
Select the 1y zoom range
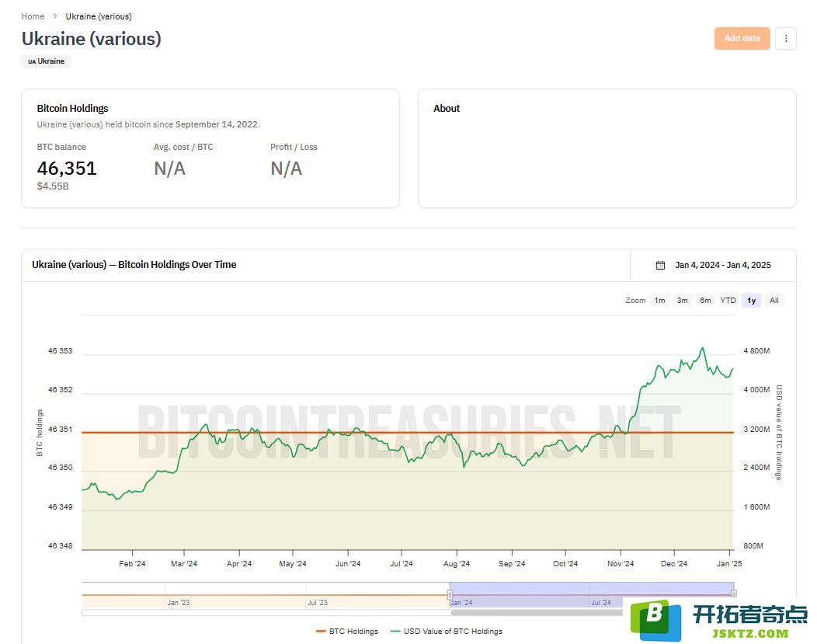[x=751, y=301]
